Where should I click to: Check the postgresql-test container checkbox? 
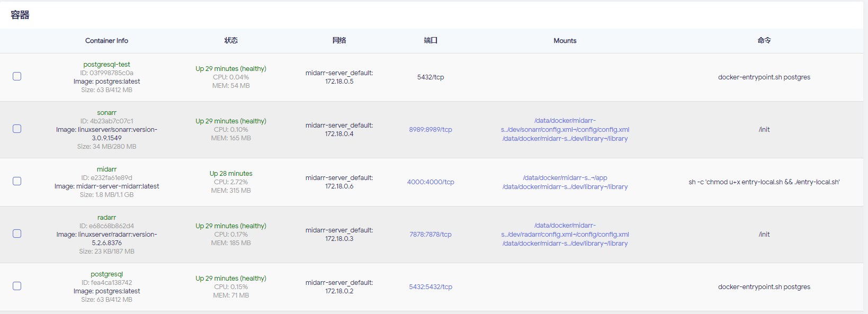(17, 76)
